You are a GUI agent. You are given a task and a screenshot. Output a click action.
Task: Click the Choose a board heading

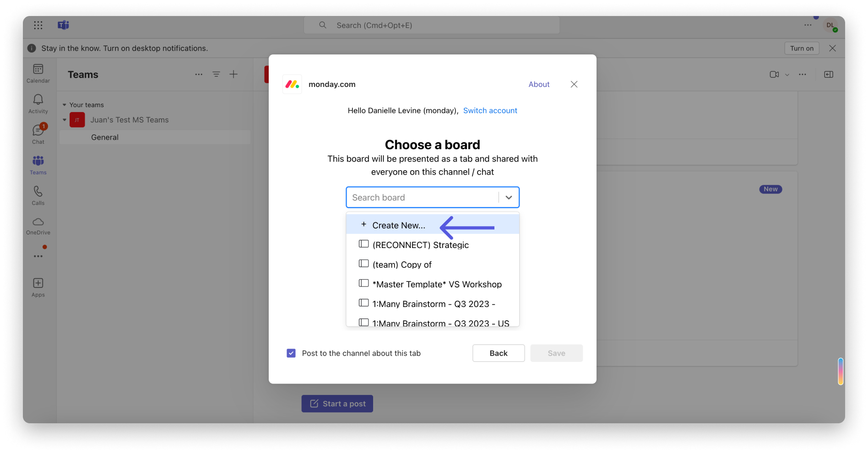click(x=433, y=145)
